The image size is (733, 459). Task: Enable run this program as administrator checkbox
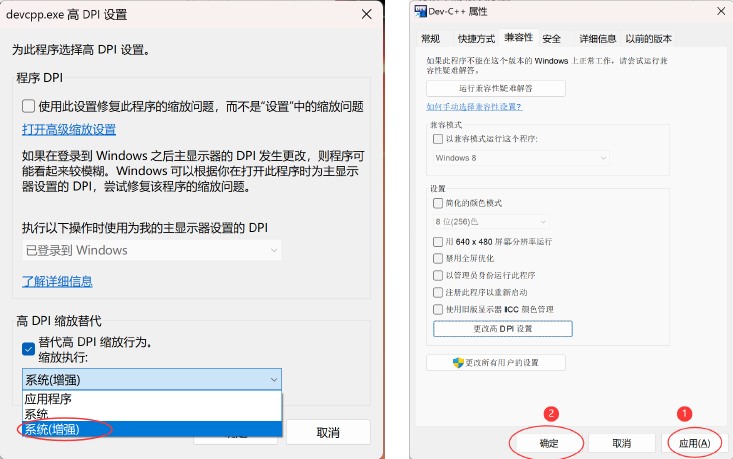tap(438, 275)
